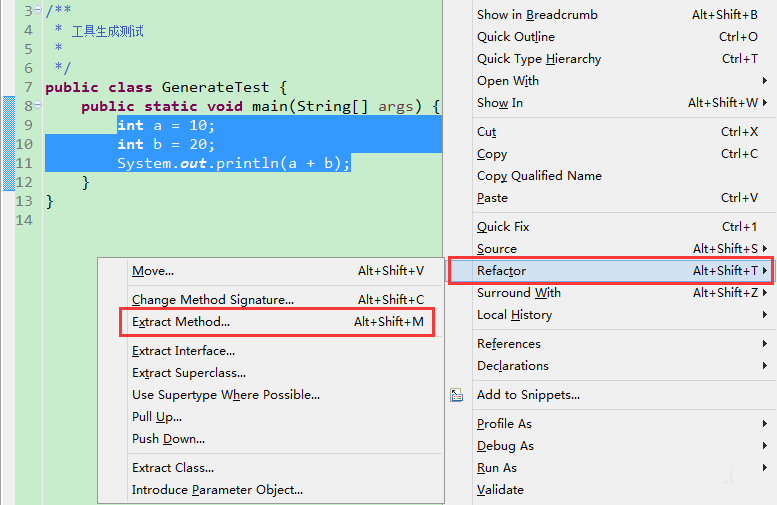Expand the Refactor submenu
777x505 pixels.
(611, 271)
